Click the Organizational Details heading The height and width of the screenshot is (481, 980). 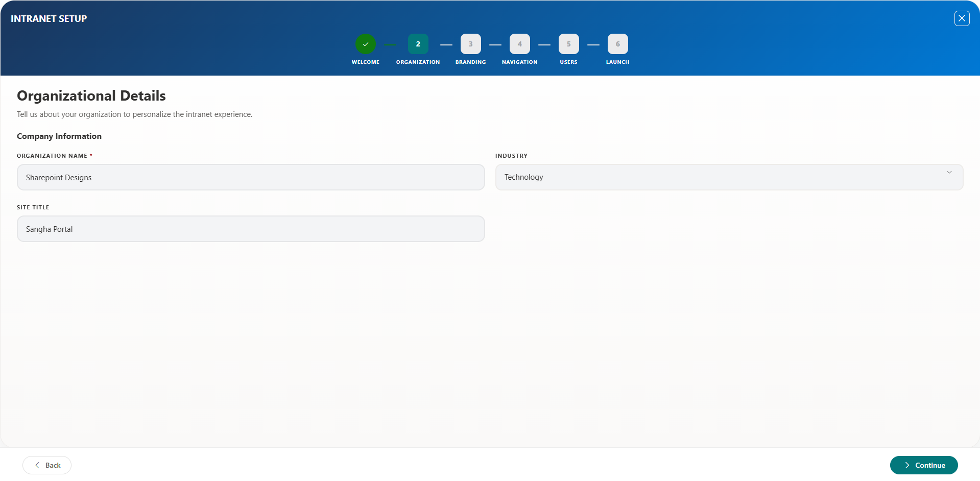click(x=91, y=96)
